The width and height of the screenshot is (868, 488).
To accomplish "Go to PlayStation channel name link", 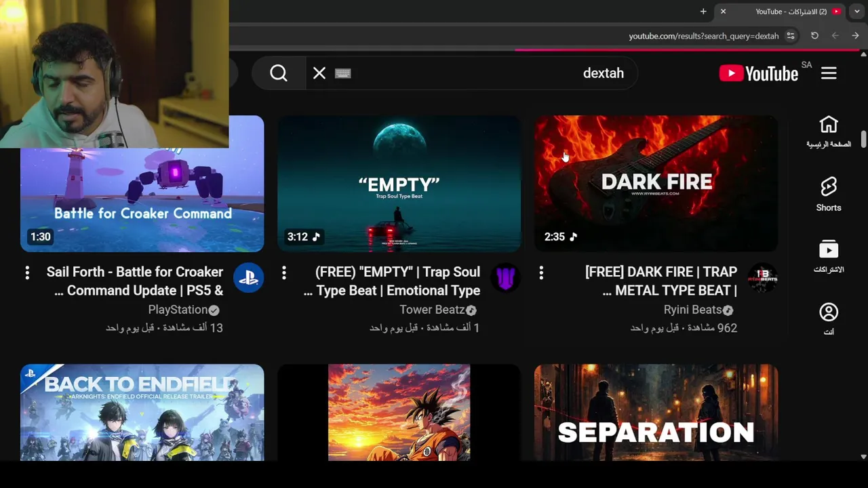I will (x=178, y=310).
